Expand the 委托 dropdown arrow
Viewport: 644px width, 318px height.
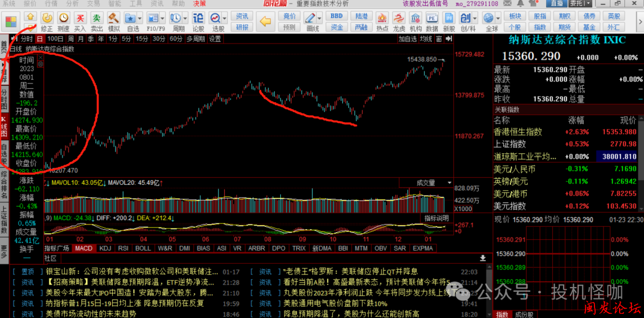tap(589, 4)
